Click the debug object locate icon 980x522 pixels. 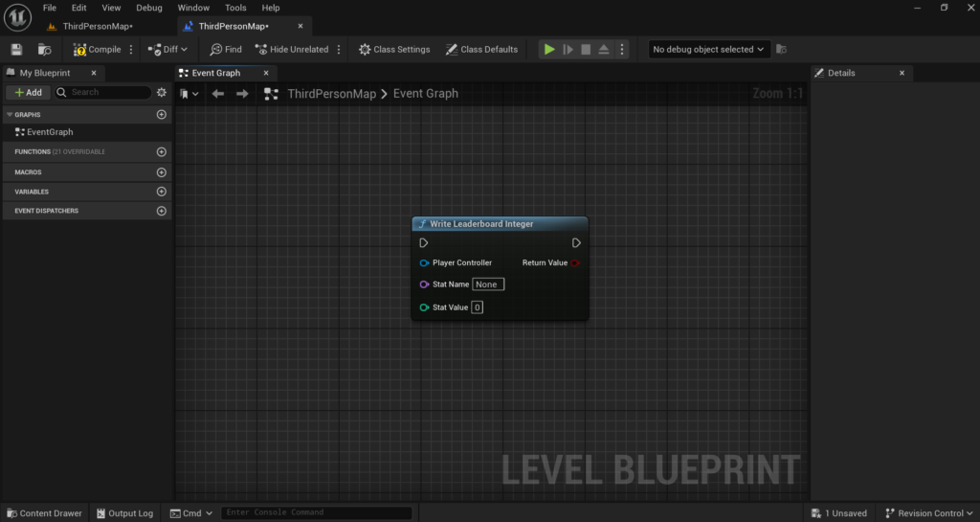pyautogui.click(x=781, y=50)
